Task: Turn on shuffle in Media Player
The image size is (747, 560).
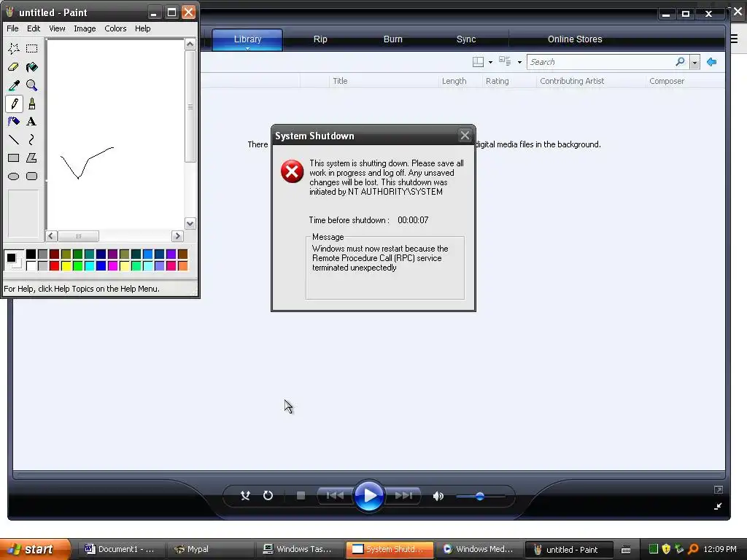Action: (245, 496)
